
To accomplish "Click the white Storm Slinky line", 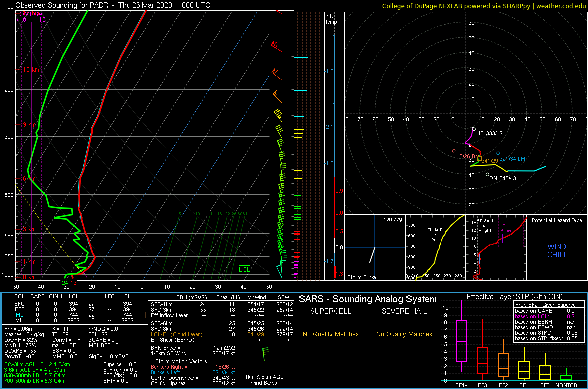I will pyautogui.click(x=372, y=255).
